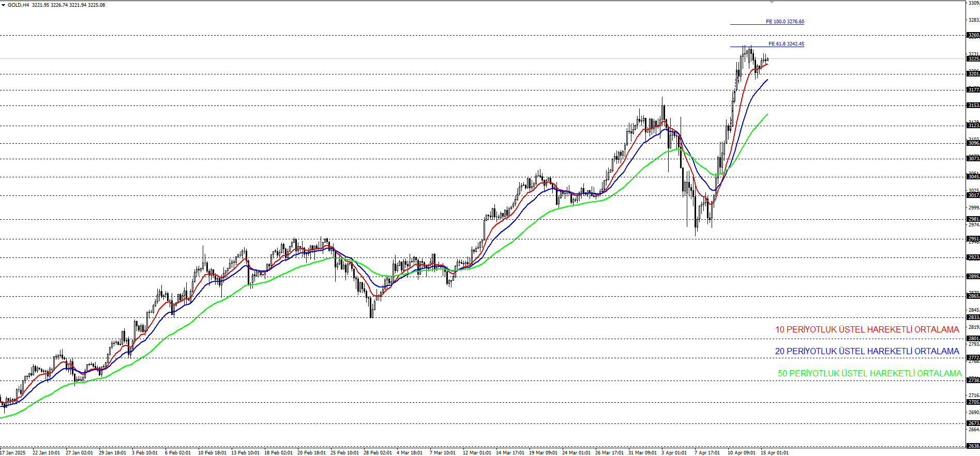Click the 24 Mar 01:01 time label
Image resolution: width=980 pixels, height=456 pixels.
click(x=576, y=452)
